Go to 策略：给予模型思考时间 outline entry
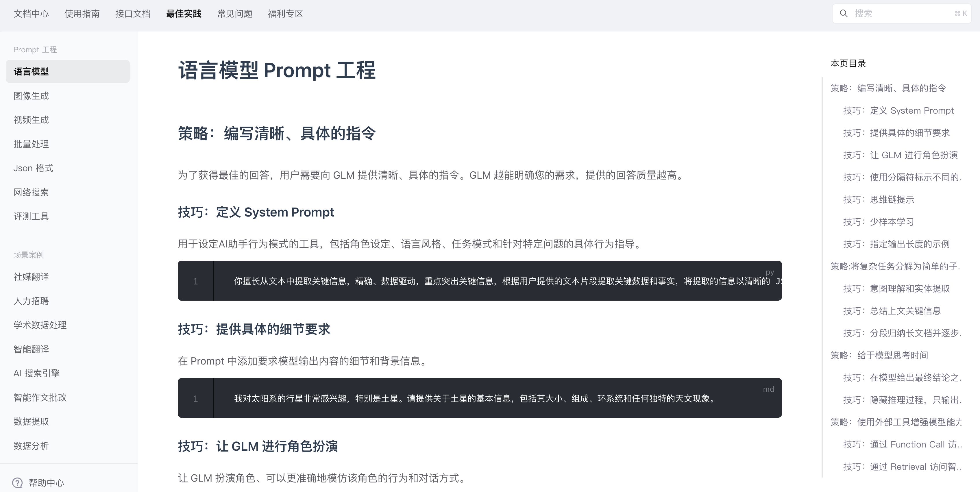Image resolution: width=980 pixels, height=492 pixels. click(879, 355)
